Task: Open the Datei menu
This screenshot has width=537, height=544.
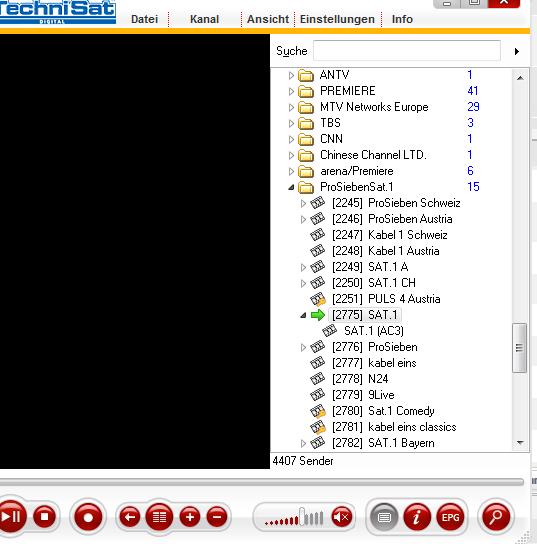Action: 144,19
